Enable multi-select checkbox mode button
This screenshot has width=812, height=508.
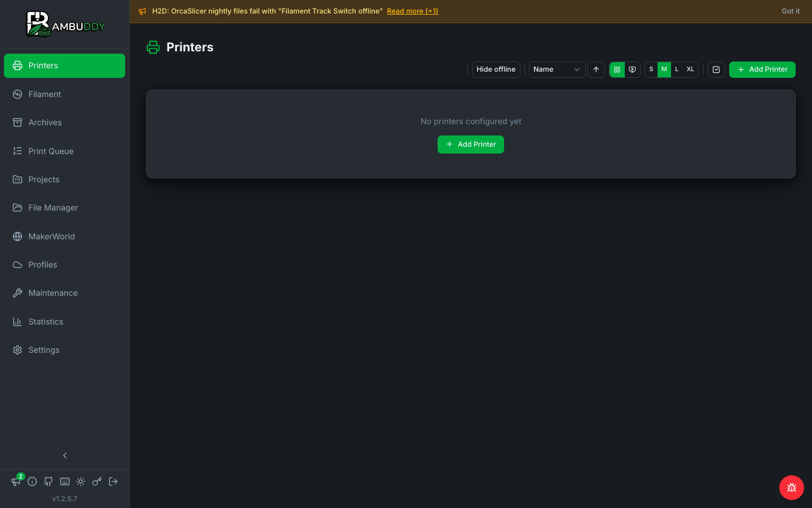click(x=716, y=69)
